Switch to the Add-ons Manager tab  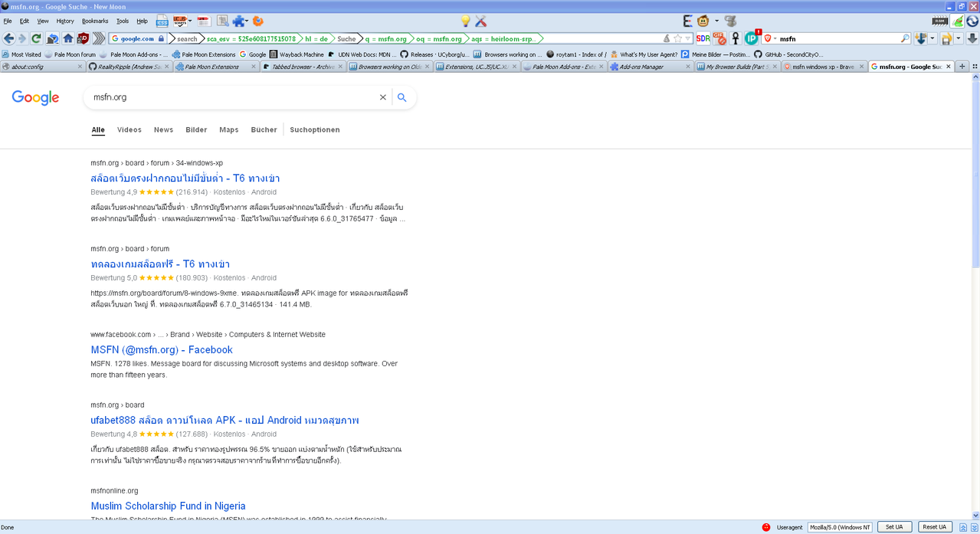click(651, 67)
